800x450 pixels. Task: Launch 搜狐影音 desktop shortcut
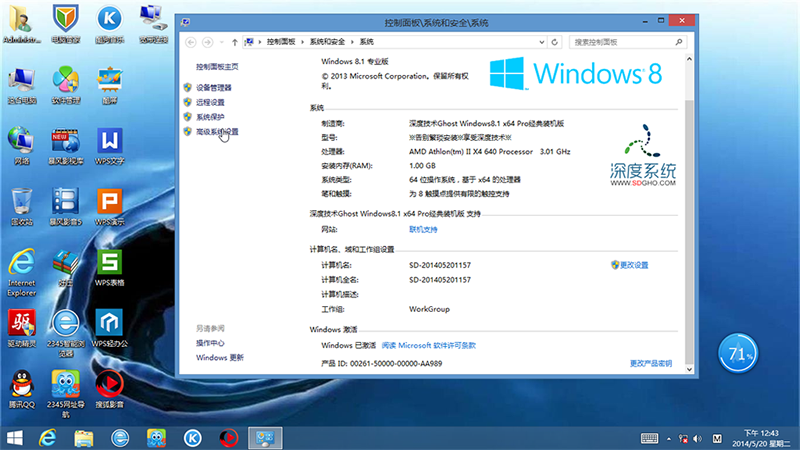pyautogui.click(x=109, y=390)
